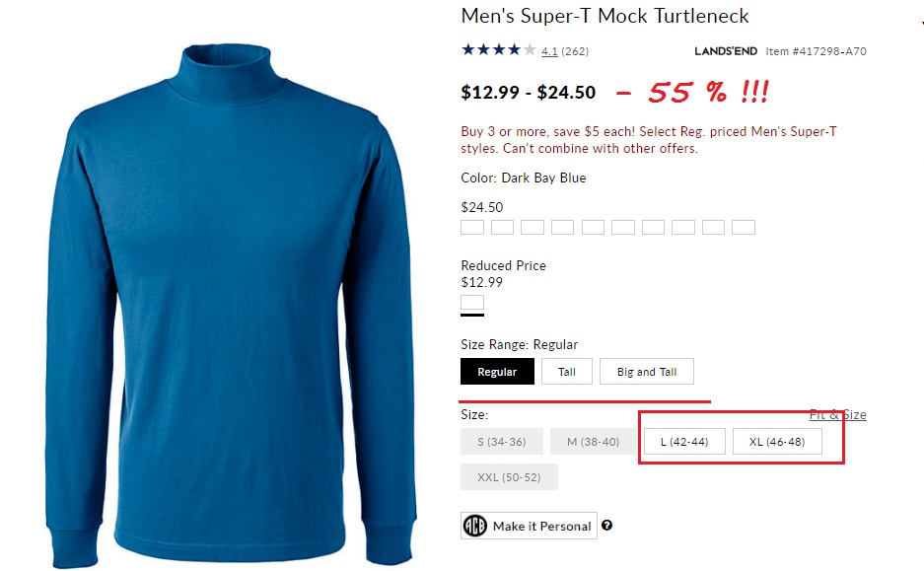Pick size XXL (50-52)
924x571 pixels.
pyautogui.click(x=509, y=477)
